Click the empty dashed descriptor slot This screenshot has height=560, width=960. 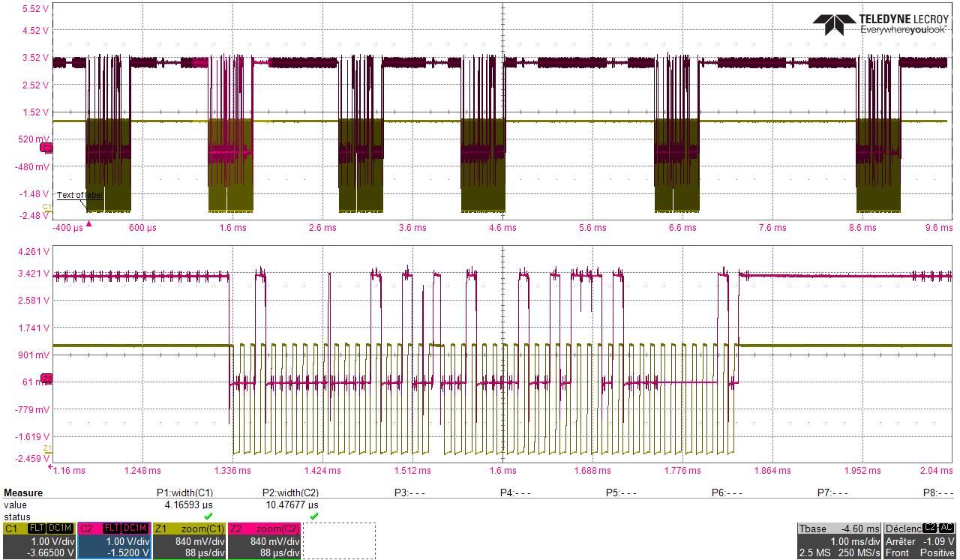(339, 541)
